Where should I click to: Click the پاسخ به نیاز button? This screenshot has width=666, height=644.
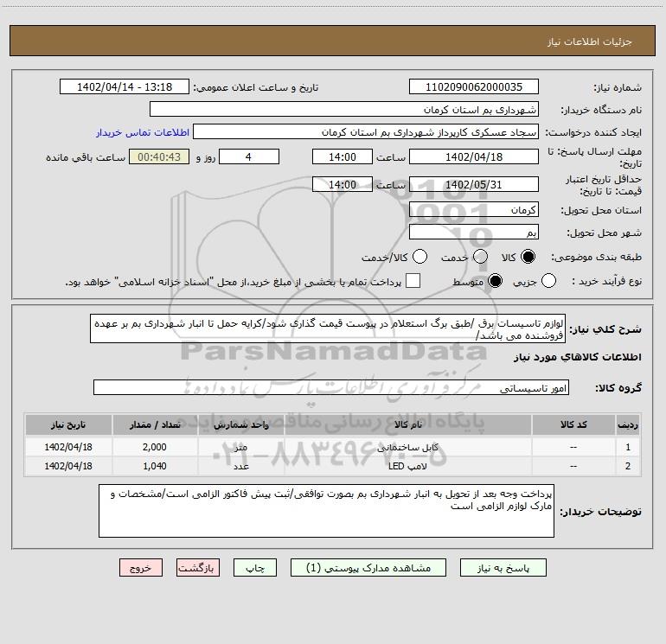pos(503,568)
